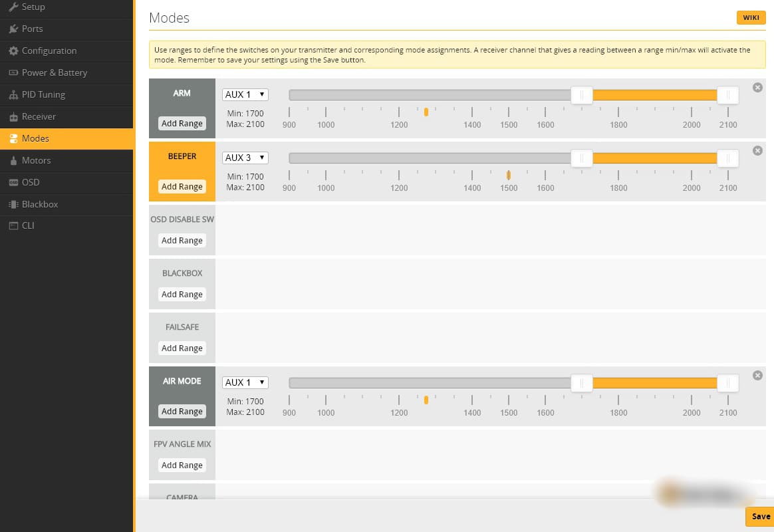Open the WIKI link button
The image size is (774, 532).
[751, 18]
